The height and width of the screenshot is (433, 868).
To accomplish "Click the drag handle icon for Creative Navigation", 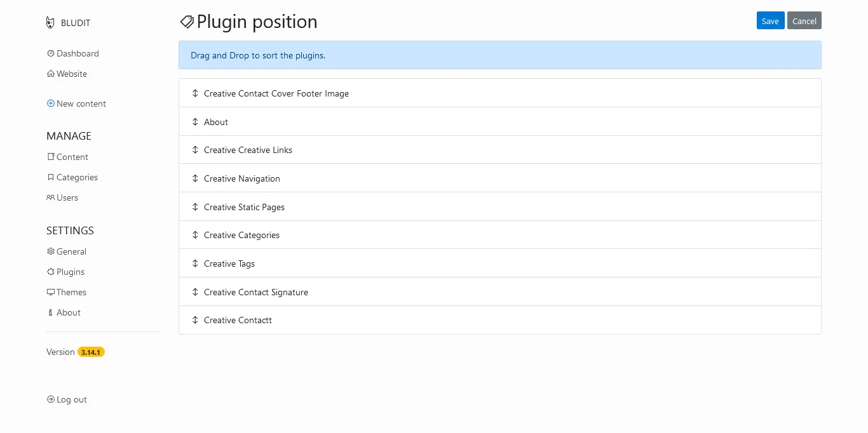I will click(x=195, y=178).
